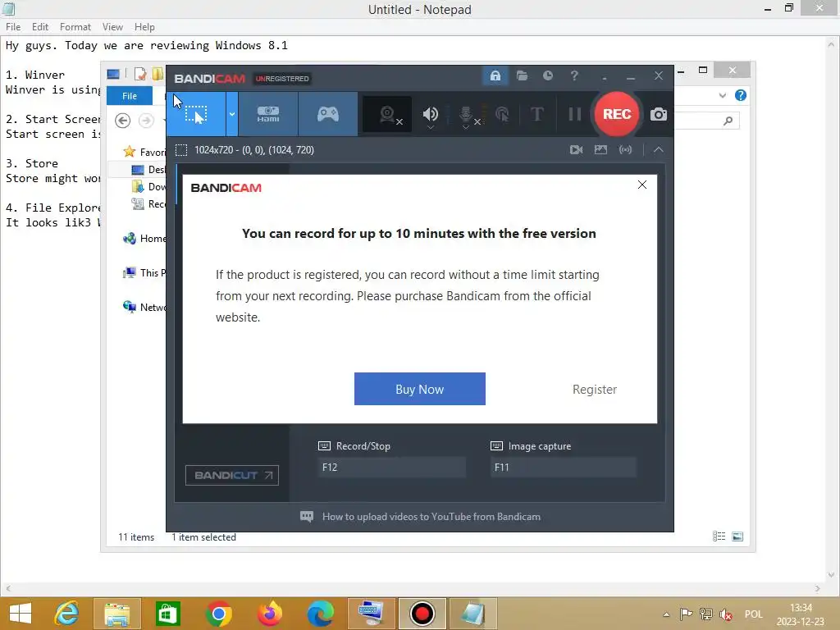This screenshot has width=840, height=630.
Task: Select HDMI device recording mode
Action: (268, 114)
